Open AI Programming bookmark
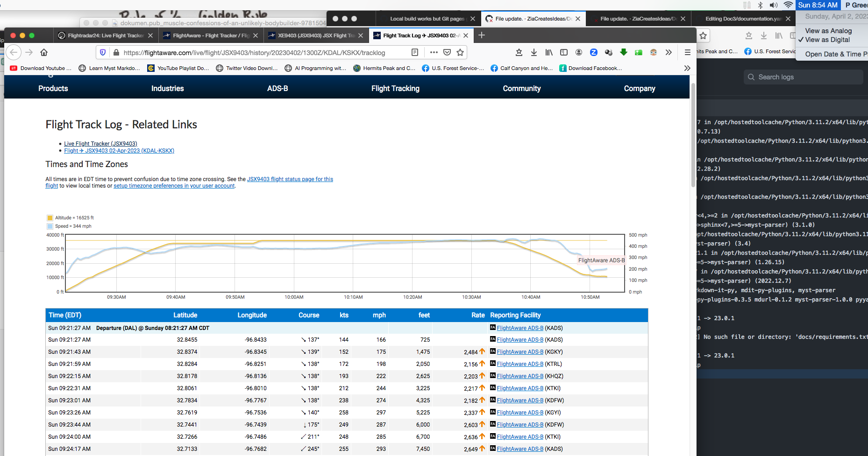The height and width of the screenshot is (456, 868). click(315, 68)
